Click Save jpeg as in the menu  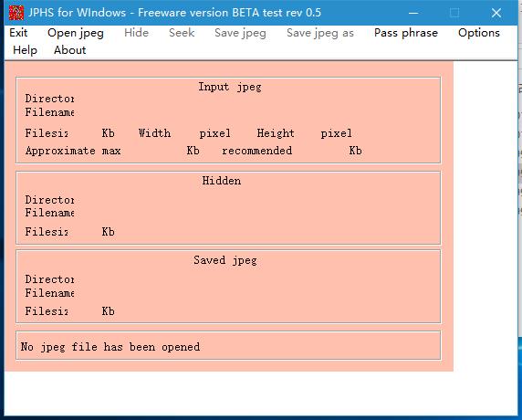coord(320,33)
